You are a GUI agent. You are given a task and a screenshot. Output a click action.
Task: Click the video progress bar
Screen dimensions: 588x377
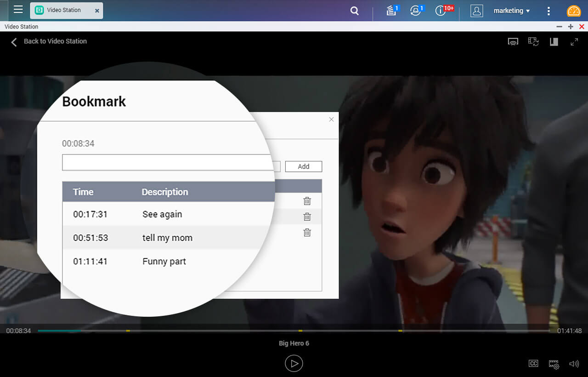click(294, 331)
